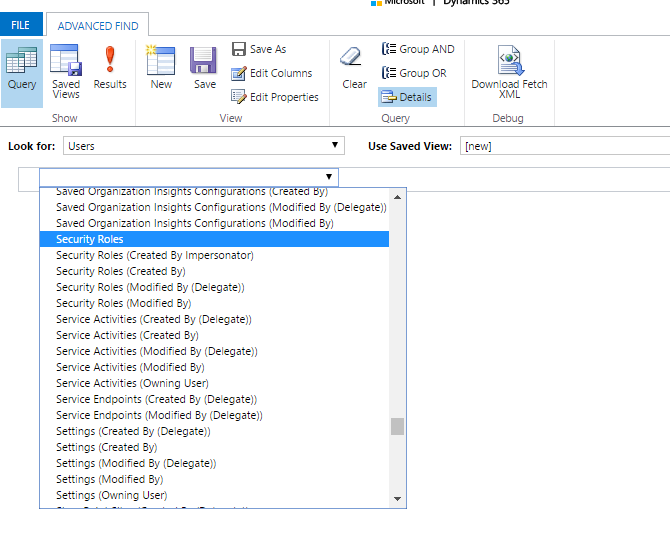The height and width of the screenshot is (533, 670).
Task: Open Edit Properties option
Action: [x=275, y=97]
